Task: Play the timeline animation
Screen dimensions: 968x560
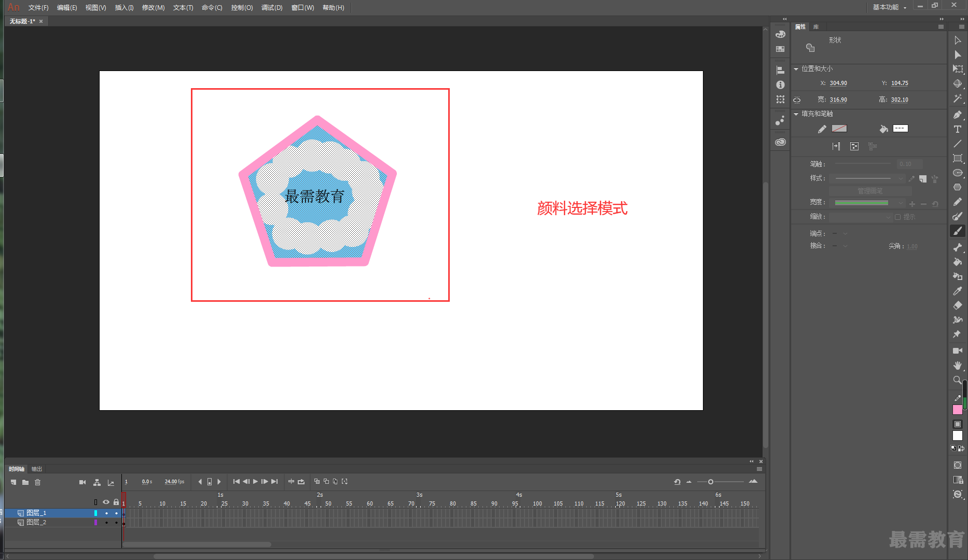Action: pos(255,482)
